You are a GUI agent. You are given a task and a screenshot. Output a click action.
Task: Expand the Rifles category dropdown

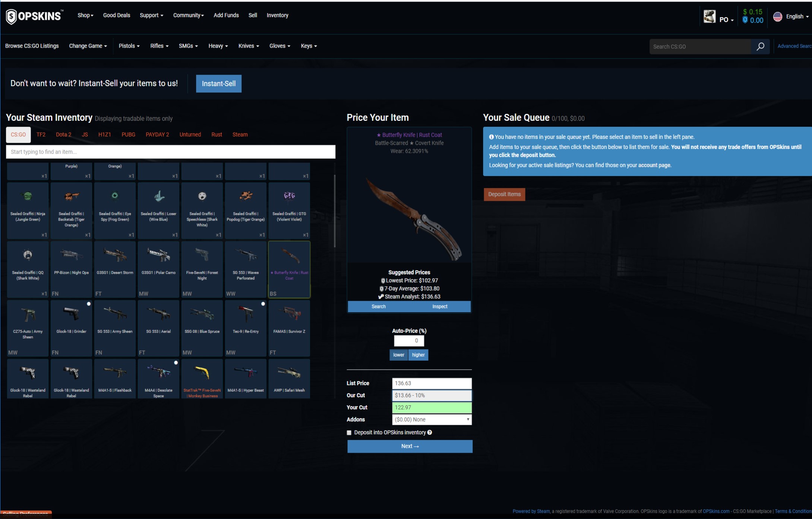coord(159,46)
